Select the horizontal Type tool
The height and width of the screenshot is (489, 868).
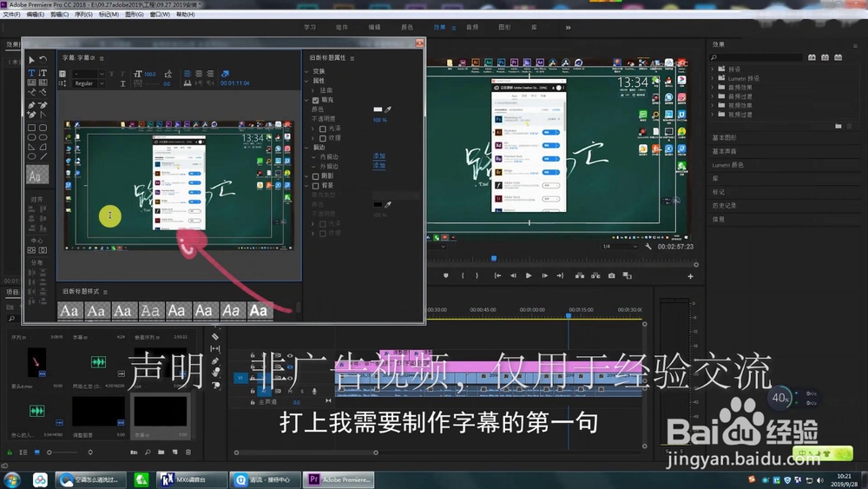(x=31, y=73)
